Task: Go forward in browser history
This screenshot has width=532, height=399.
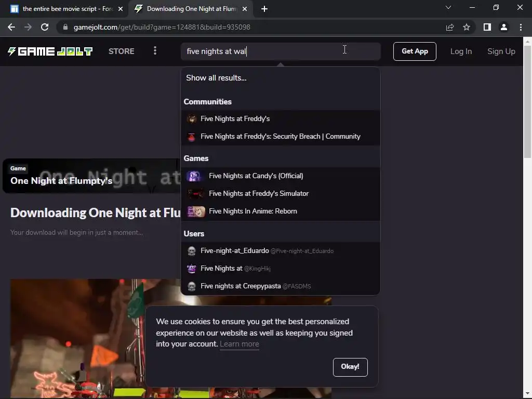Action: 28,27
